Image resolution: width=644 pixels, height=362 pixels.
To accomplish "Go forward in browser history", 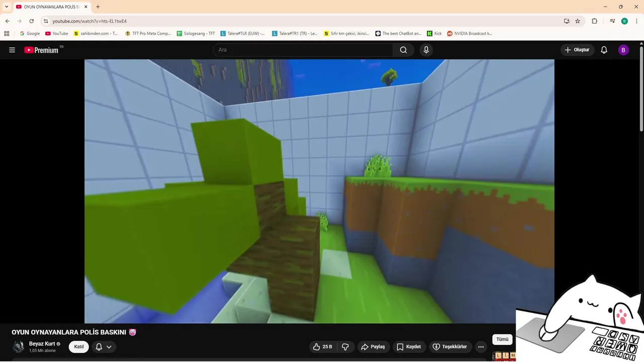I will coord(19,21).
